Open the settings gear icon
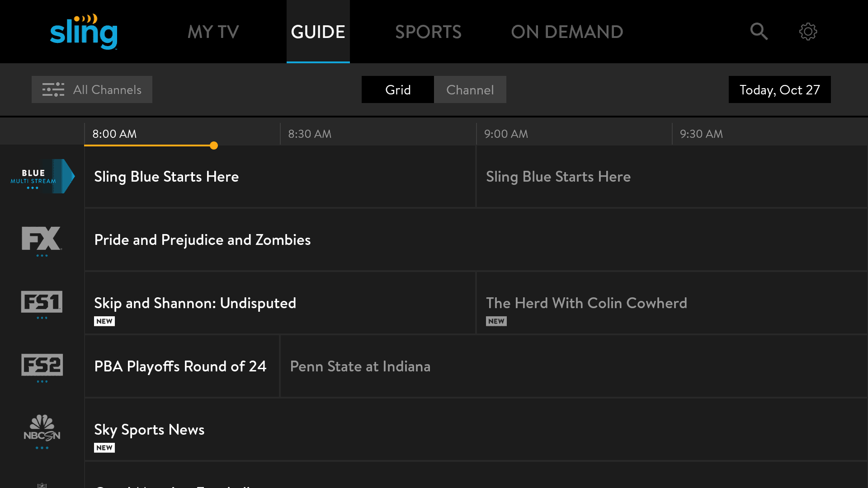This screenshot has height=488, width=868. (808, 32)
